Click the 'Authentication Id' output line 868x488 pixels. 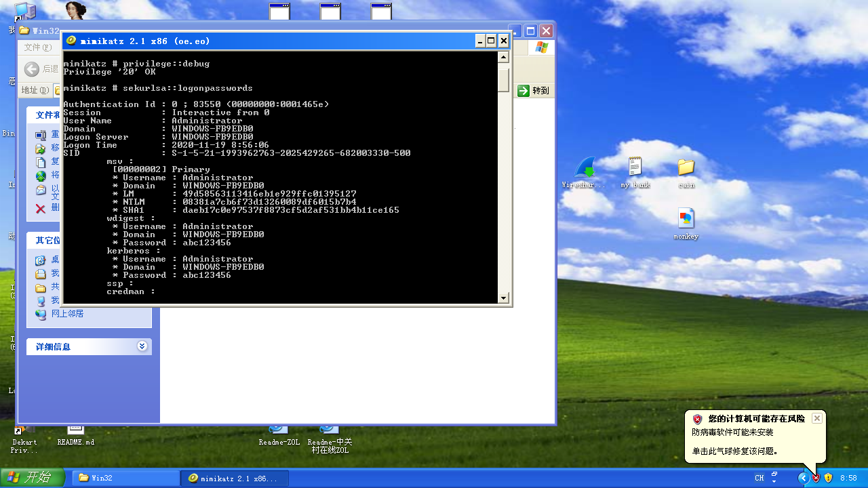coord(196,104)
